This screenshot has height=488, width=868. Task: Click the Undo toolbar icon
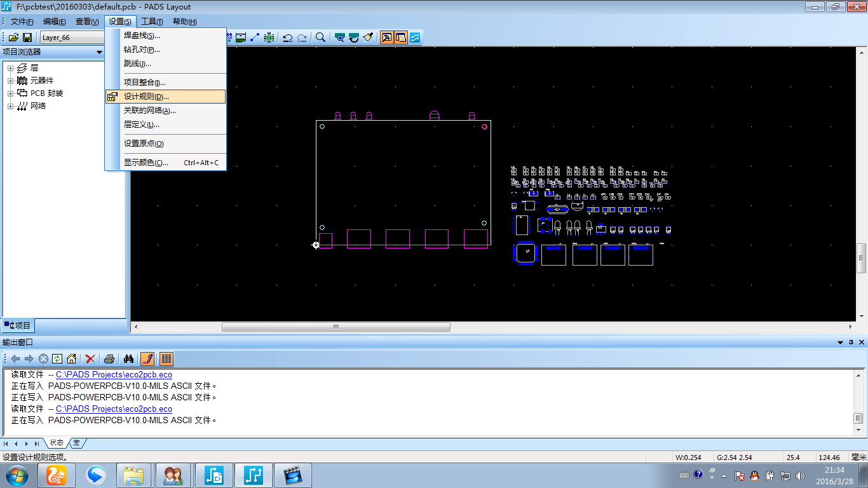click(288, 37)
